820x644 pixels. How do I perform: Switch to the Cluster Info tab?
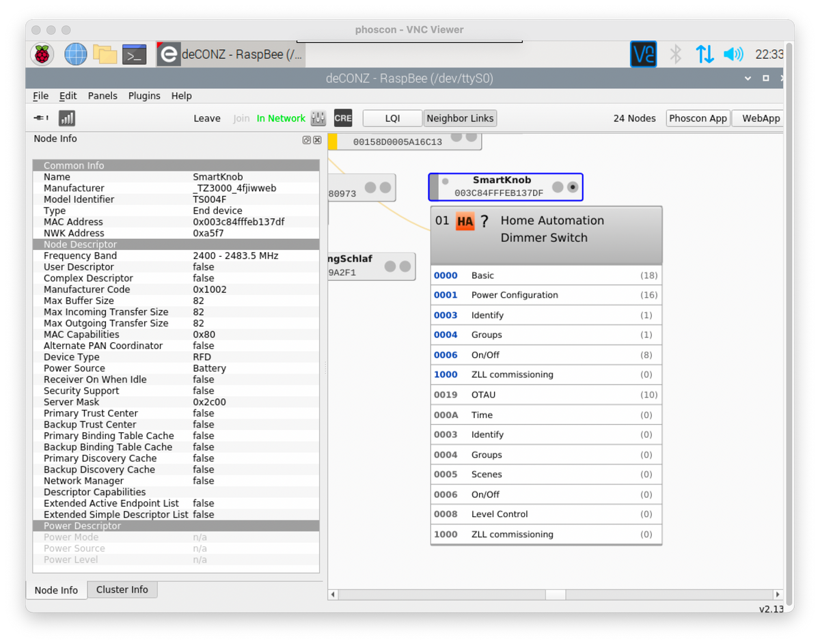click(122, 589)
